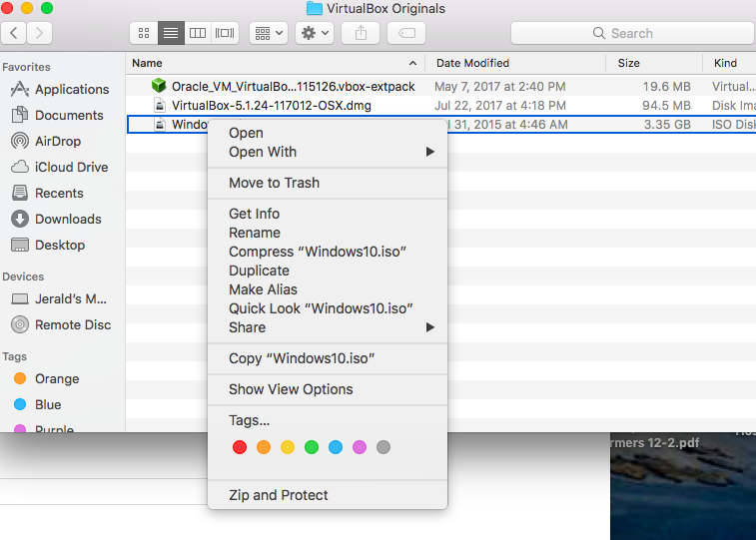Apply the purple tag color in context menu
Image resolution: width=756 pixels, height=540 pixels.
(360, 447)
